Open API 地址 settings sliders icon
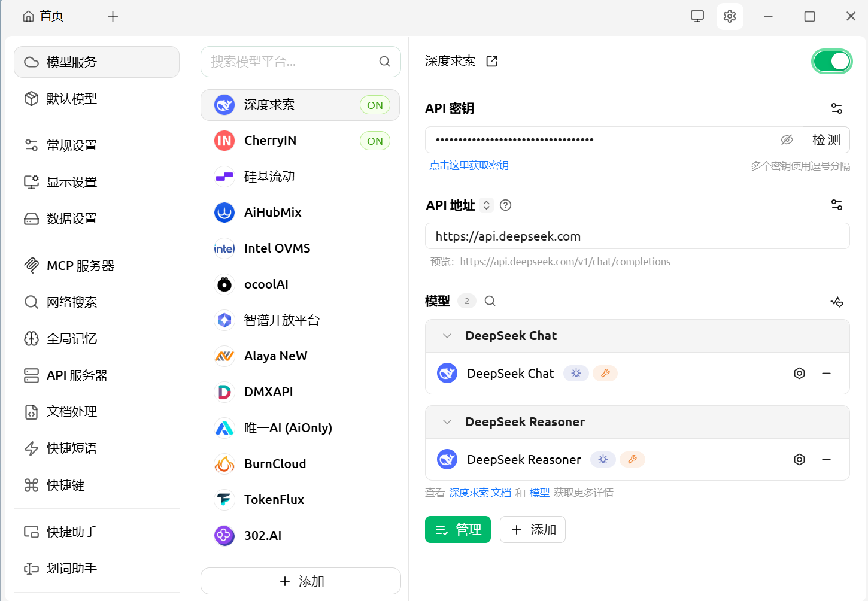This screenshot has height=601, width=868. pos(837,205)
